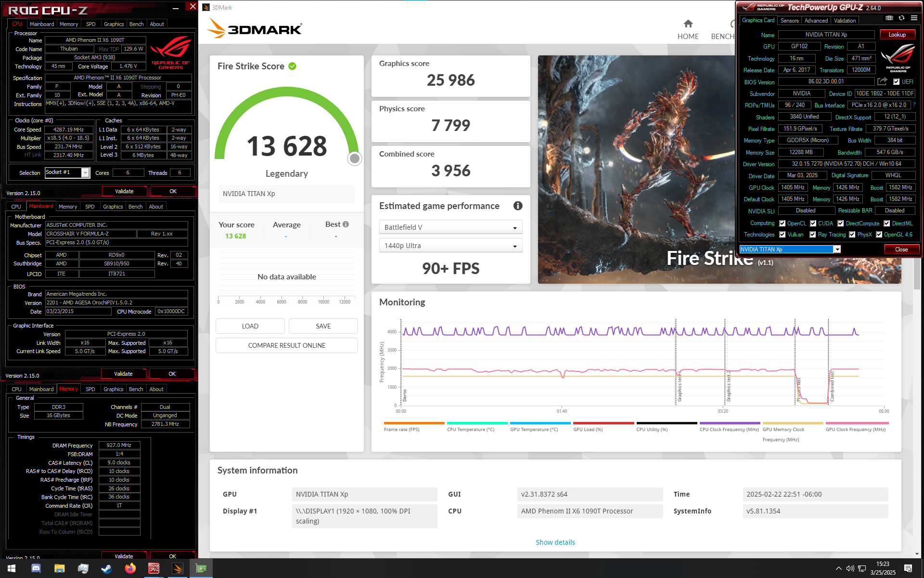This screenshot has width=924, height=578.
Task: Toggle the PhysX checkbox
Action: 852,235
